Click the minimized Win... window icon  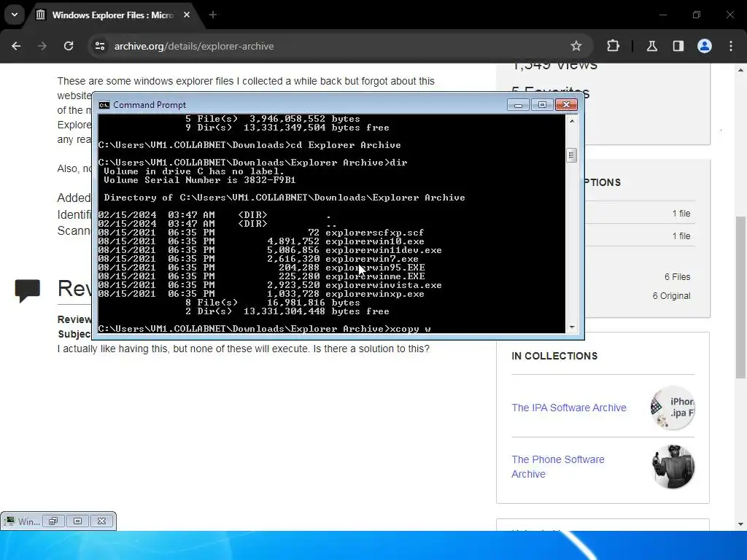[9, 521]
